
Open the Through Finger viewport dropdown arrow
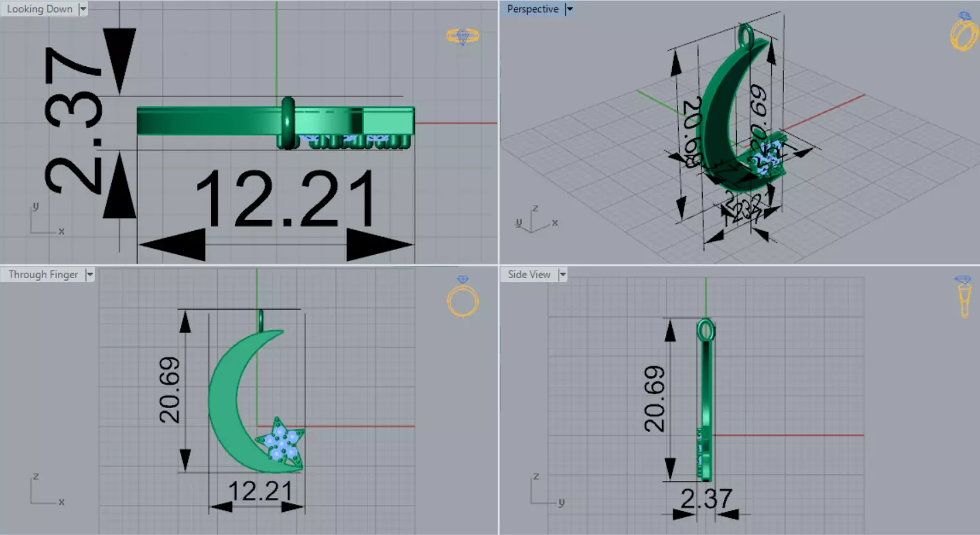pos(90,275)
